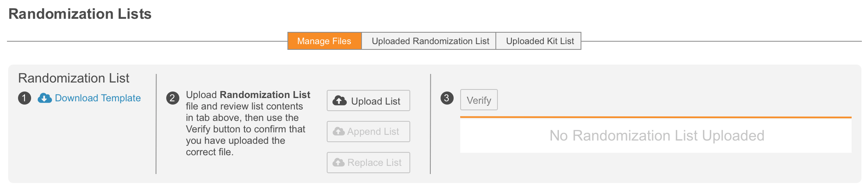Click the cloud upload icon in Upload List
Image resolution: width=868 pixels, height=192 pixels.
tap(339, 100)
